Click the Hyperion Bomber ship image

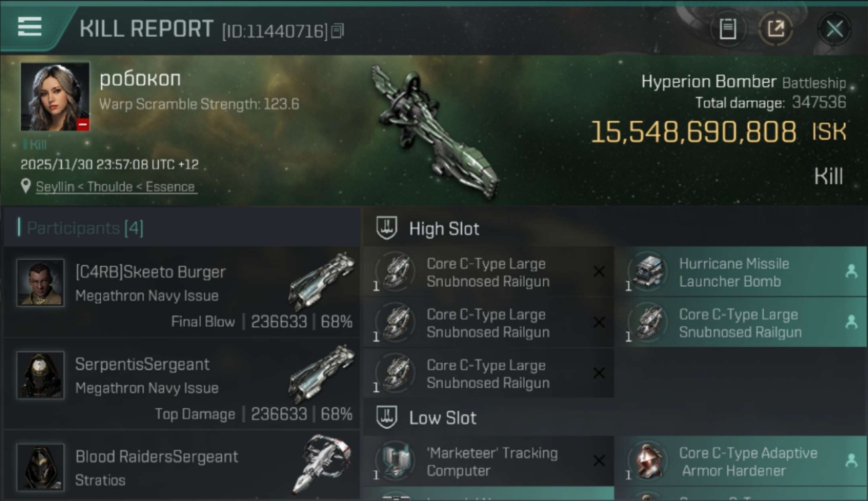435,132
